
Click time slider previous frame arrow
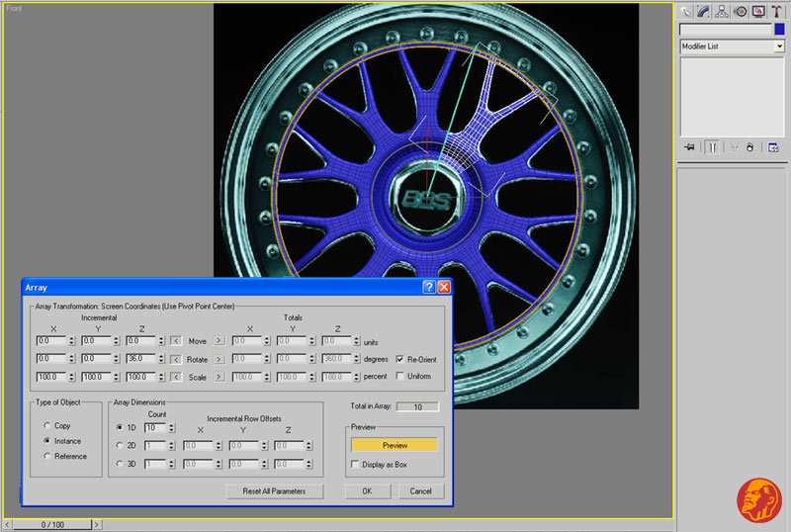(x=7, y=524)
